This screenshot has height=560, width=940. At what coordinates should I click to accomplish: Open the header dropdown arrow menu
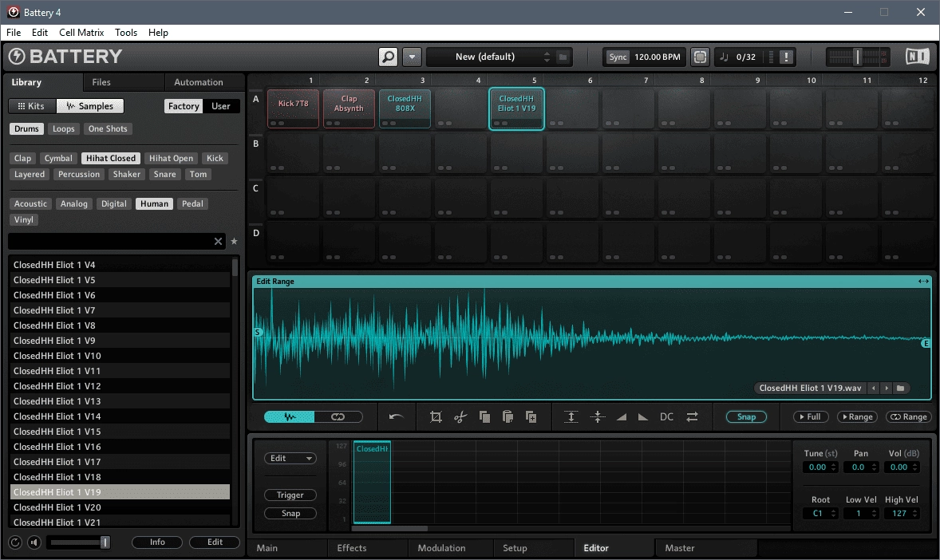412,57
